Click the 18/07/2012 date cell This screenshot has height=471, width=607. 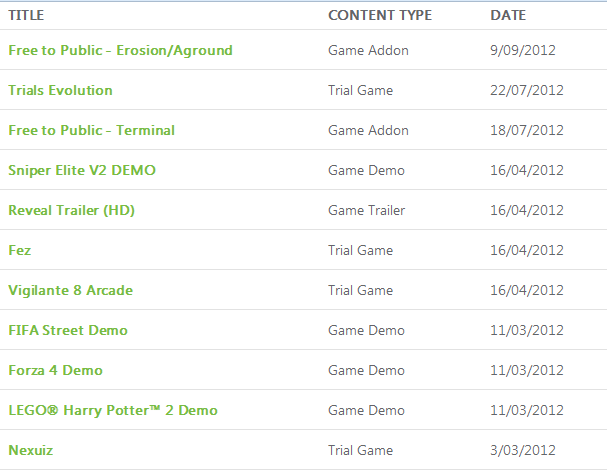pyautogui.click(x=527, y=130)
